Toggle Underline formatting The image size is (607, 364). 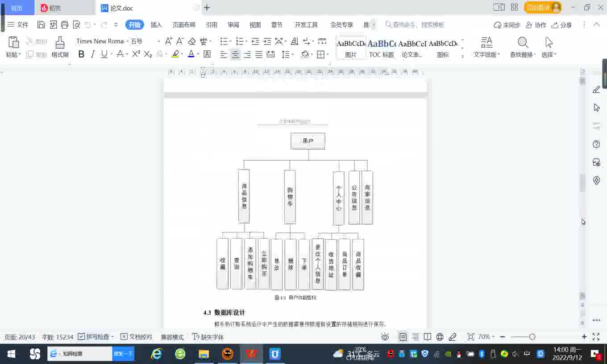tap(104, 54)
